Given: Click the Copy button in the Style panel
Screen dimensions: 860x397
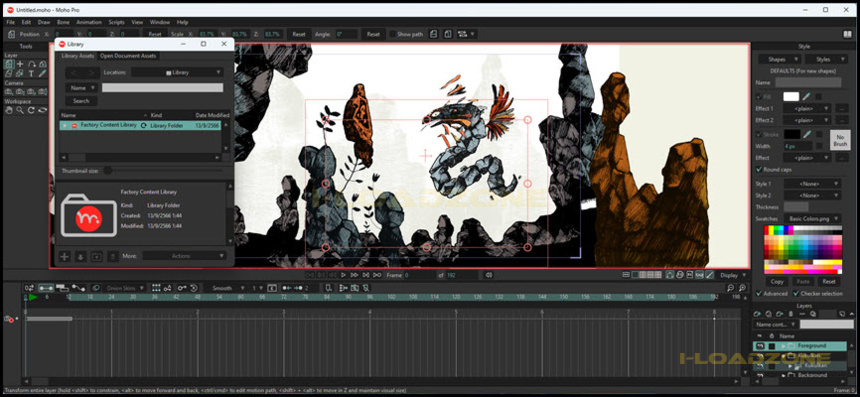Looking at the screenshot, I should 777,281.
